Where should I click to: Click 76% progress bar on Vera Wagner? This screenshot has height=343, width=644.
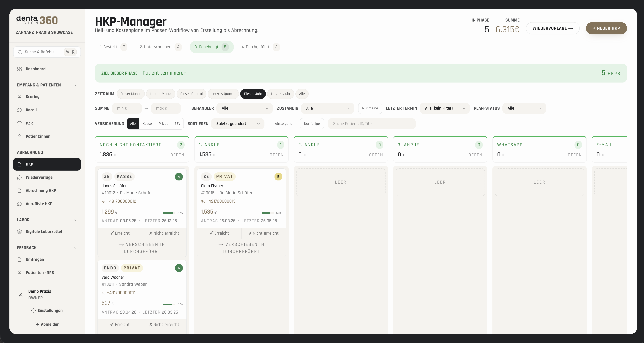coord(169,304)
